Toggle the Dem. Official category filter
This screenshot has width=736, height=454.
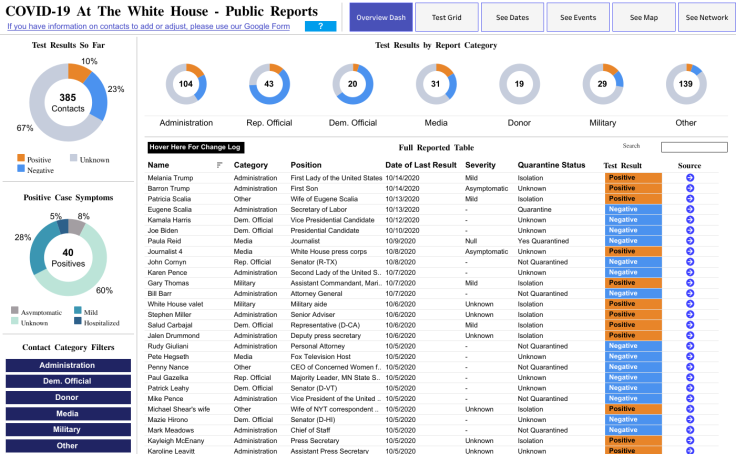pyautogui.click(x=67, y=379)
